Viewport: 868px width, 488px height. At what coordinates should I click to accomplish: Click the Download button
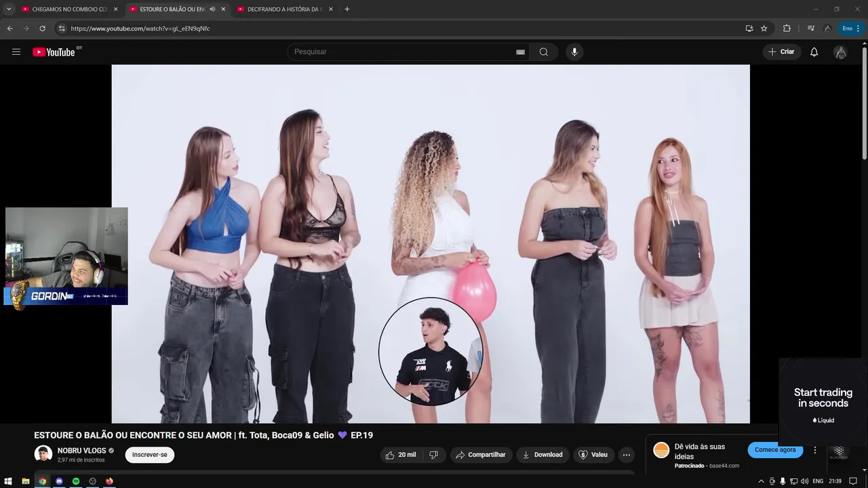[542, 455]
